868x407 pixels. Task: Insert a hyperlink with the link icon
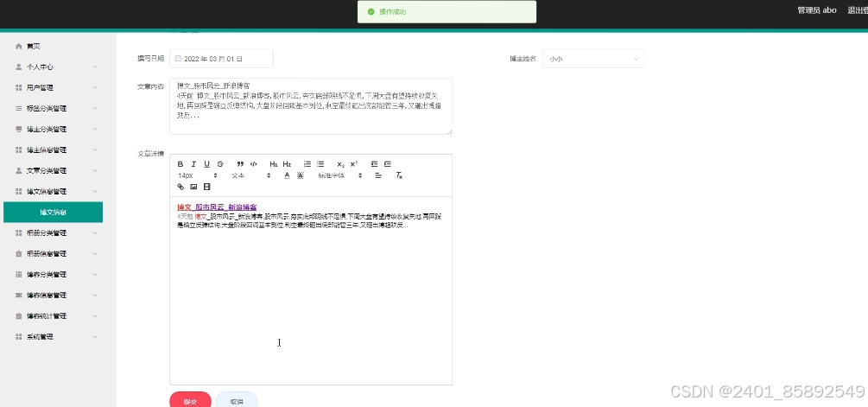(181, 188)
